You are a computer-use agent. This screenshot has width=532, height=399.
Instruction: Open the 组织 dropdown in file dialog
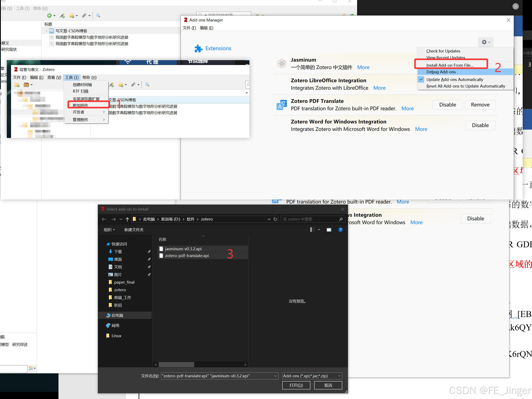point(109,230)
